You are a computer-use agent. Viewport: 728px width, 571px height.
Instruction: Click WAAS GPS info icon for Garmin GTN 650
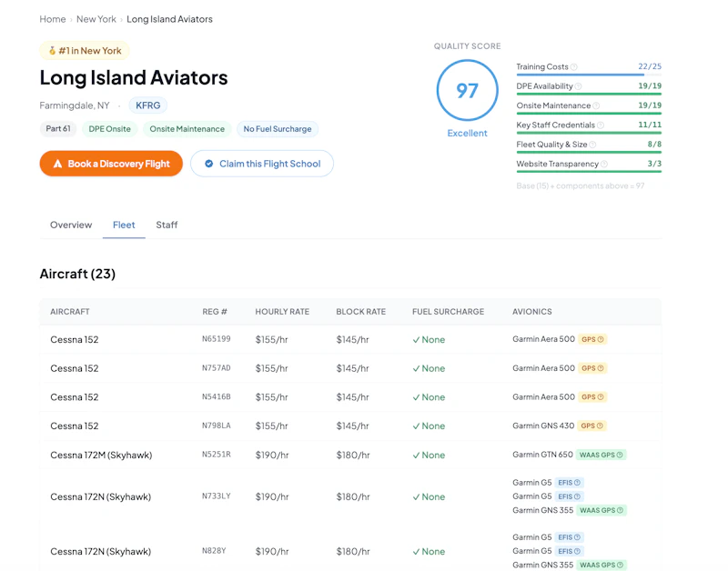(620, 455)
